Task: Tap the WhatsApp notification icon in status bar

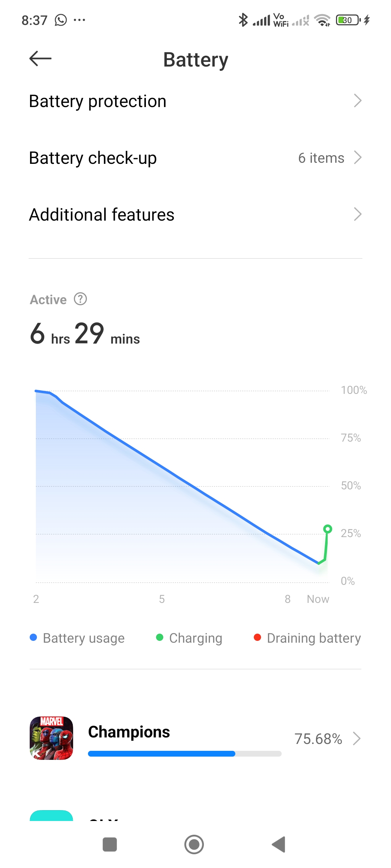Action: [x=61, y=20]
